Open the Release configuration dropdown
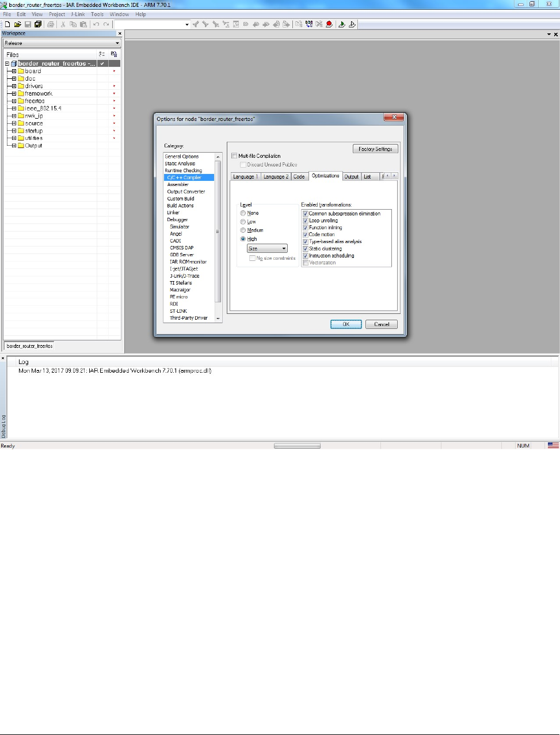Screen dimensions: 560x735 click(x=62, y=43)
